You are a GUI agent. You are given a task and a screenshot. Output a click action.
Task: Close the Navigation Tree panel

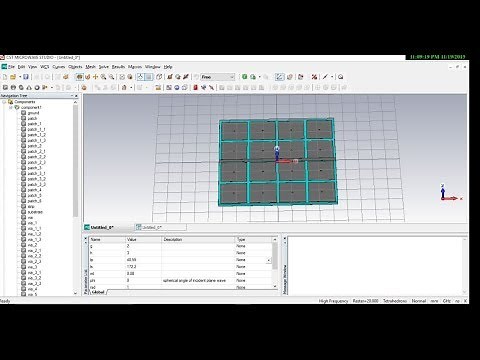76,96
